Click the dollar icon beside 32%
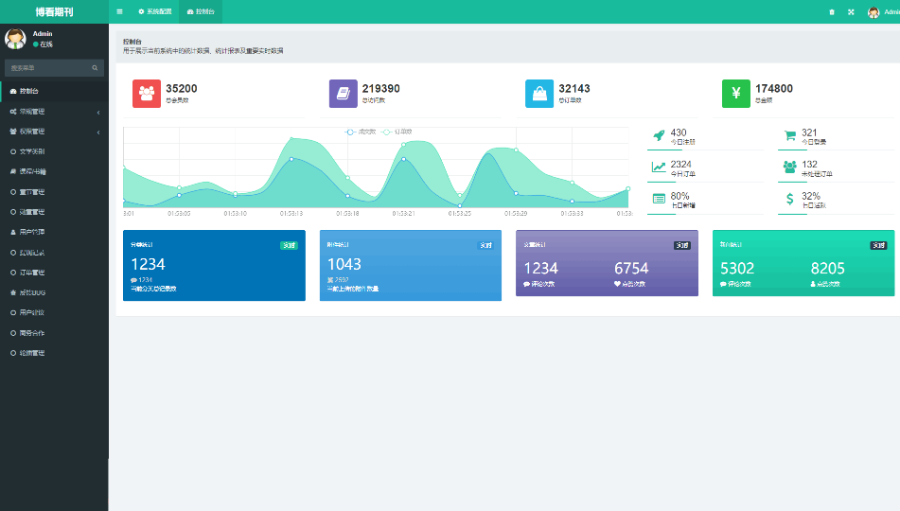The image size is (900, 511). (x=790, y=199)
